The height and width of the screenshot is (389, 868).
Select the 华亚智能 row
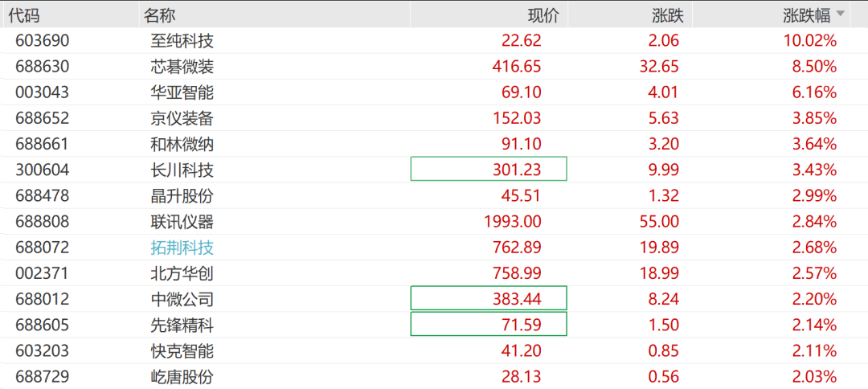tap(434, 92)
